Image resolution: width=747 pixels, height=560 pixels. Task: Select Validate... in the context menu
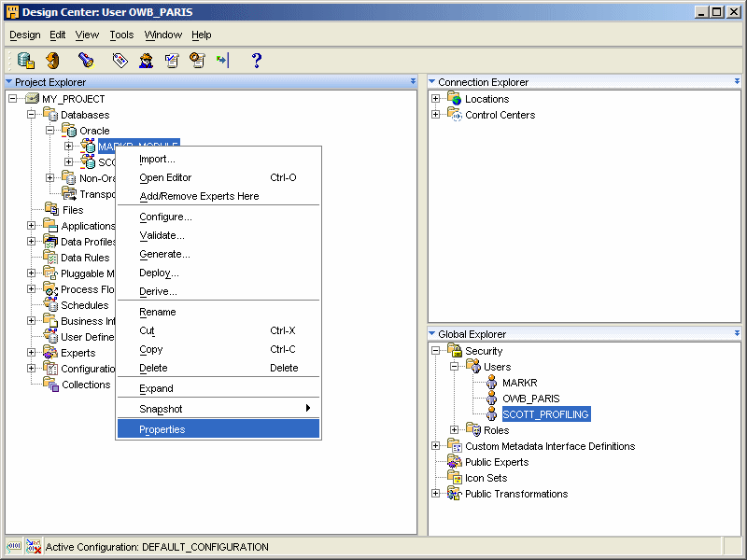[162, 235]
